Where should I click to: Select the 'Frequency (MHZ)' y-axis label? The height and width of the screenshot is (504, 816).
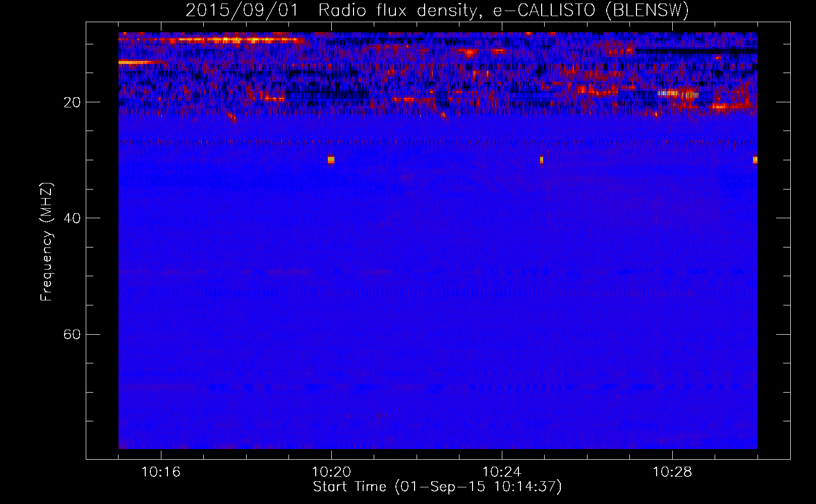[46, 242]
